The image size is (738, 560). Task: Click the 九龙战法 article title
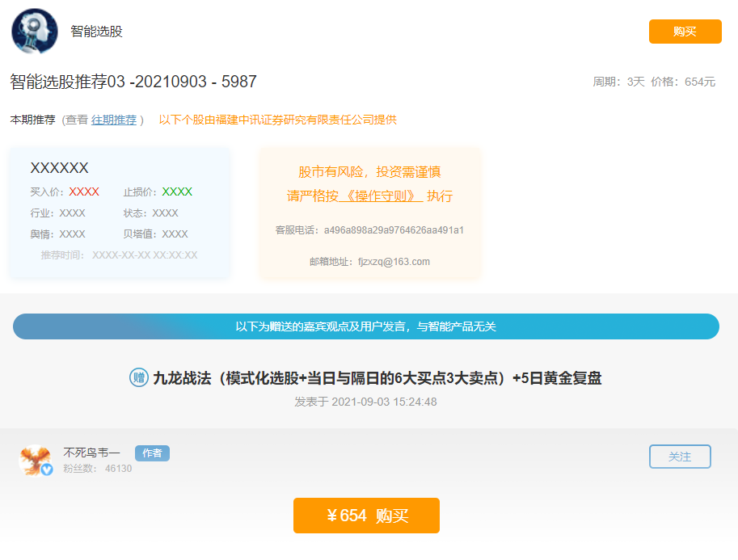pos(377,378)
